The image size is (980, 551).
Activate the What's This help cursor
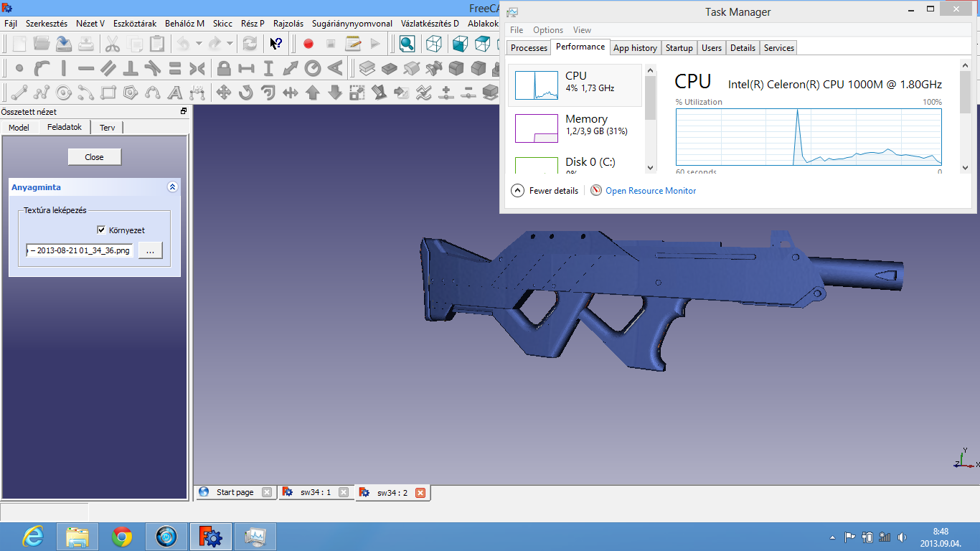[276, 44]
